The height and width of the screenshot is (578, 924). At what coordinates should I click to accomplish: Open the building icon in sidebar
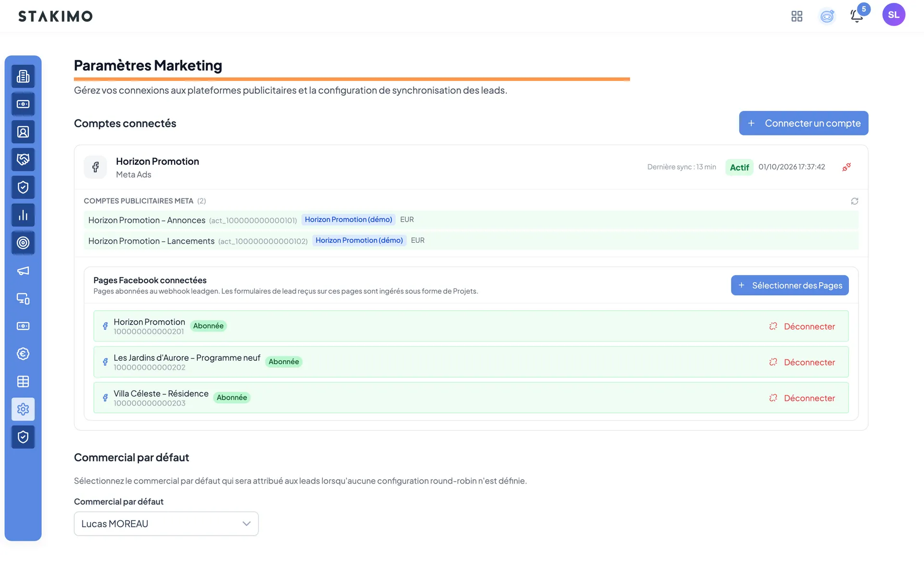coord(23,76)
